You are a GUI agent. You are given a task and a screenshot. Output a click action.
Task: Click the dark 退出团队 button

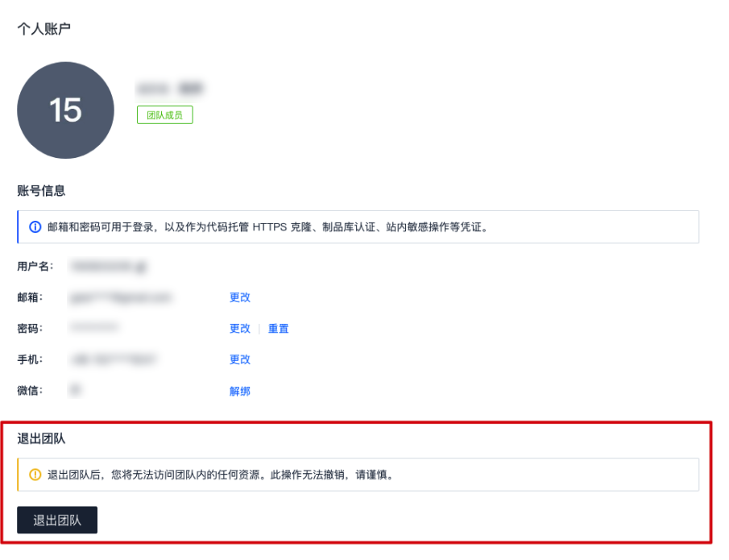(57, 520)
